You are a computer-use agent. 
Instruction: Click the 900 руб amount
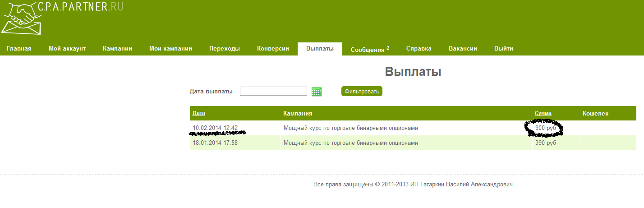(546, 128)
